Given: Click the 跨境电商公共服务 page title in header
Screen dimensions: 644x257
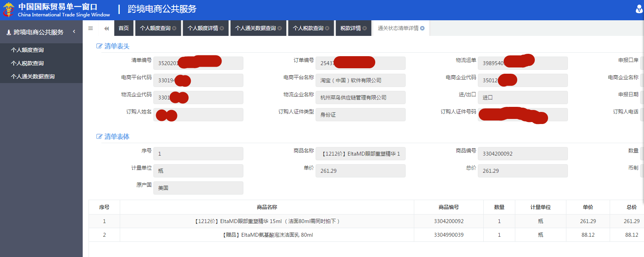Looking at the screenshot, I should (162, 9).
